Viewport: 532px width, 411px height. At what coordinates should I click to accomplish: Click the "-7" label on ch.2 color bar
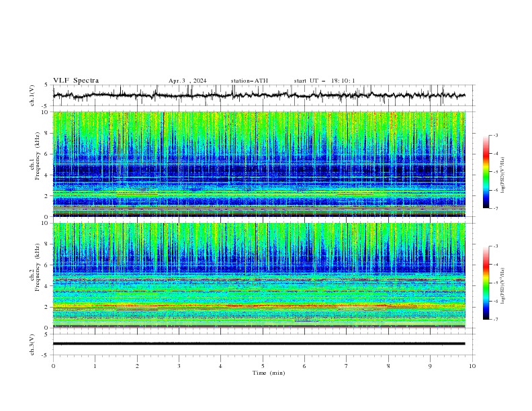(x=496, y=320)
